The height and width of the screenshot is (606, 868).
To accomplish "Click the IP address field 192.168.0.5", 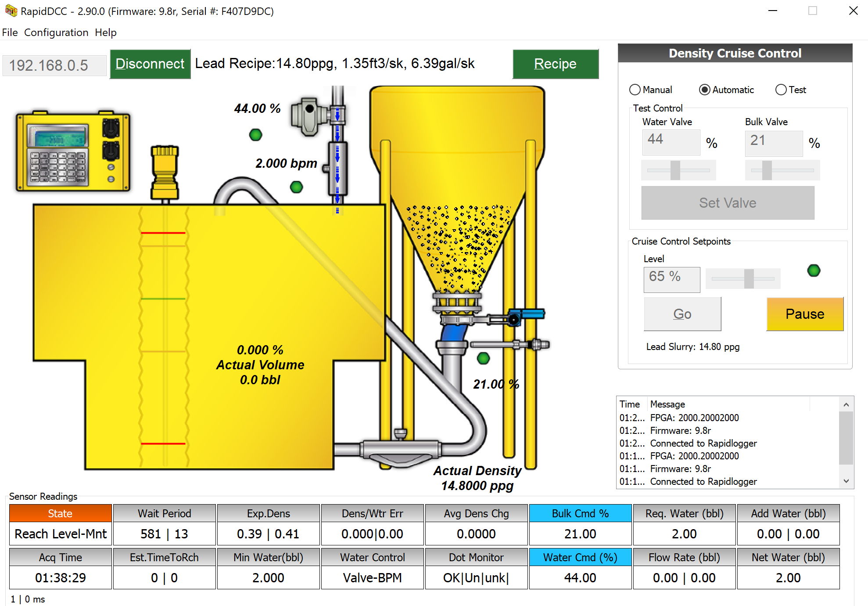I will tap(54, 65).
